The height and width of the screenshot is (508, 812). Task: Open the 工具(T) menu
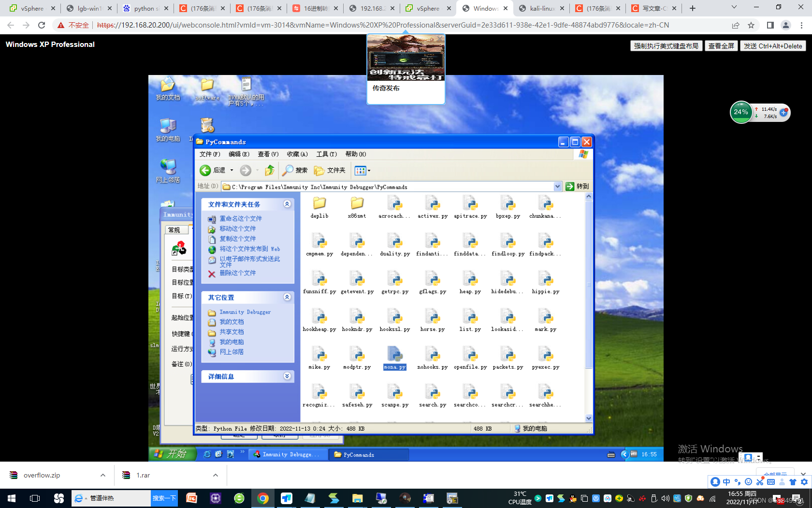pyautogui.click(x=327, y=154)
